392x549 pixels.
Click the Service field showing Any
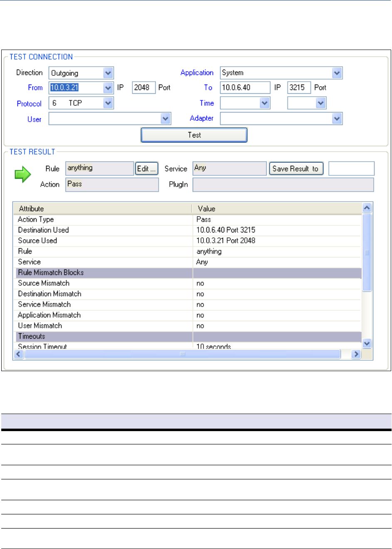[x=229, y=168]
